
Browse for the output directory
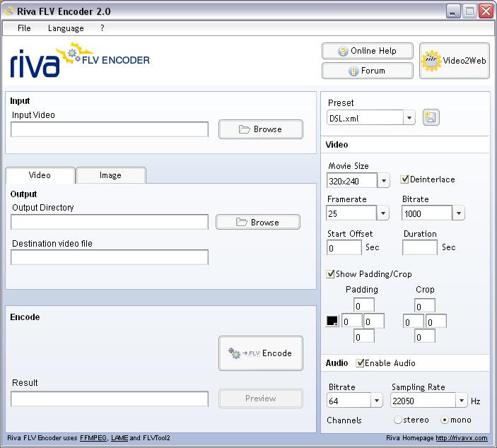tap(258, 222)
